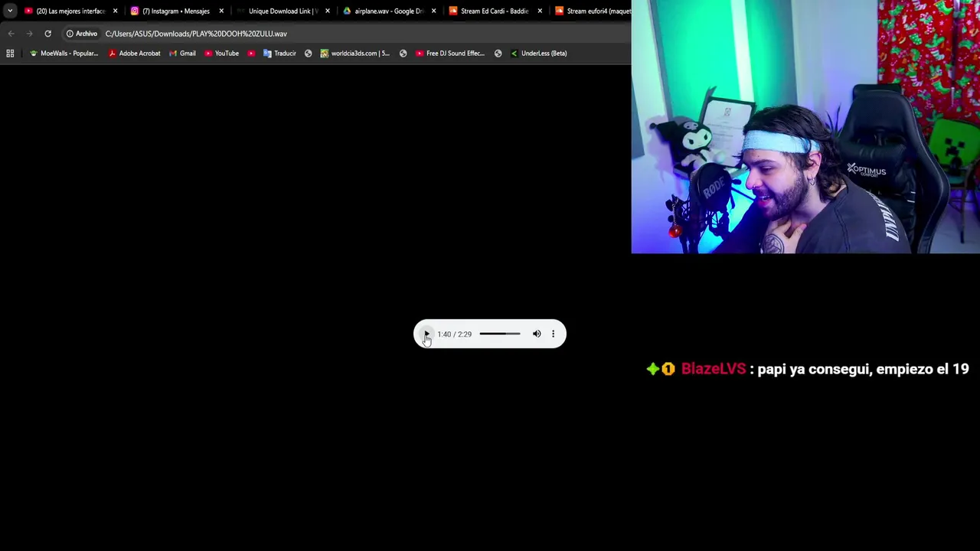Go back in browser history
Image resolution: width=980 pixels, height=551 pixels.
tap(11, 34)
